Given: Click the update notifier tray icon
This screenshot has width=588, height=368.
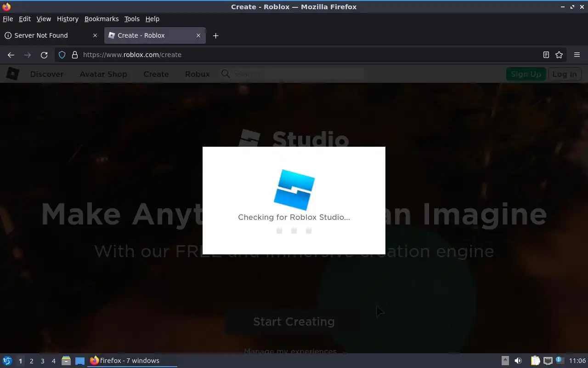Looking at the screenshot, I should [560, 360].
